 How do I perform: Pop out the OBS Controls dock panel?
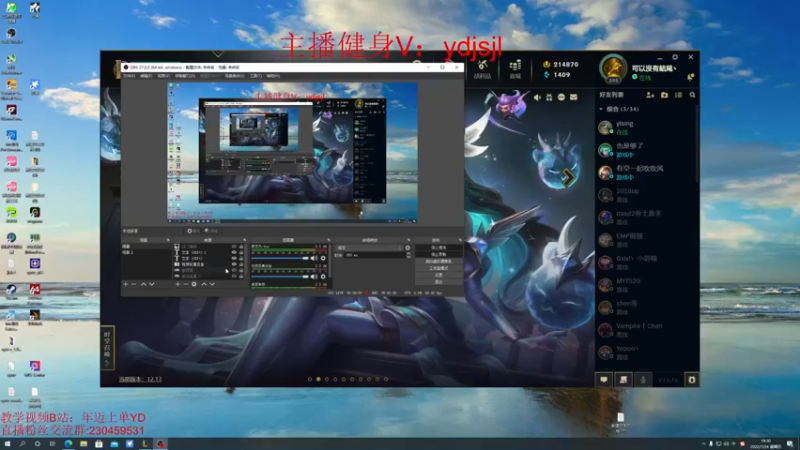point(460,240)
